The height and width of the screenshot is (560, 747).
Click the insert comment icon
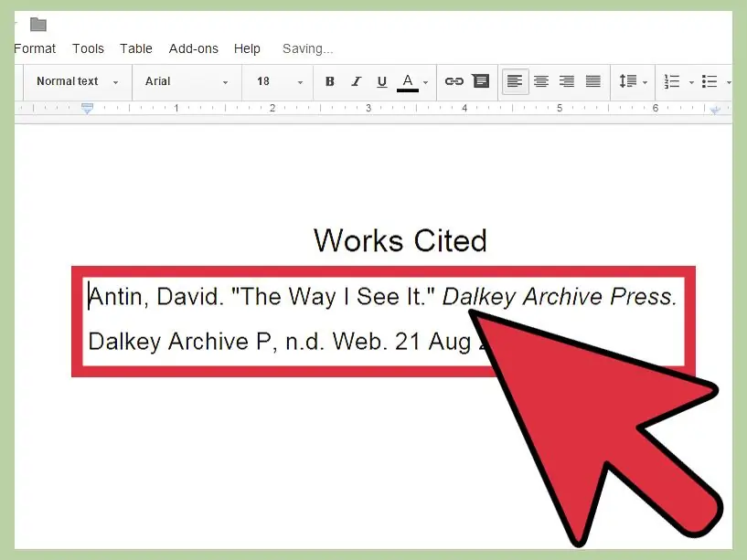480,81
